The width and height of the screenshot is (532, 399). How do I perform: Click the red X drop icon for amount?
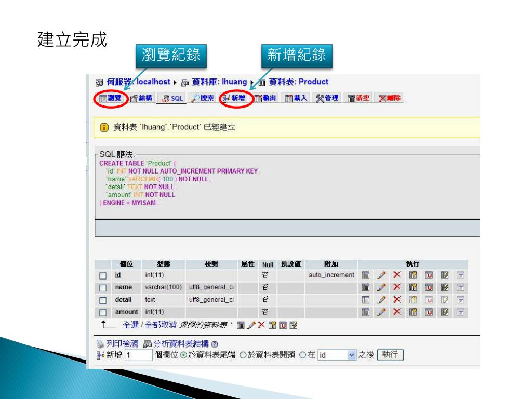[396, 312]
